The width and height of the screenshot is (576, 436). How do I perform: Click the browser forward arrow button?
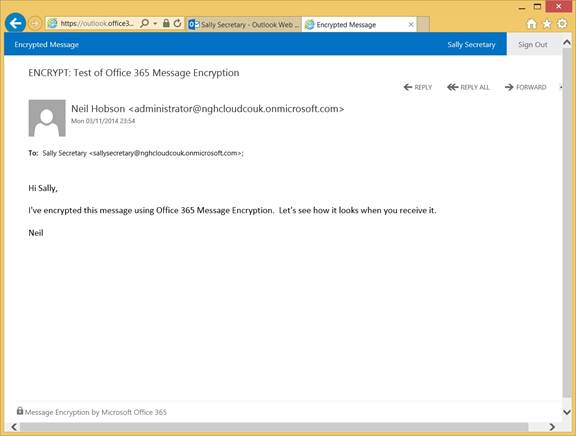35,24
